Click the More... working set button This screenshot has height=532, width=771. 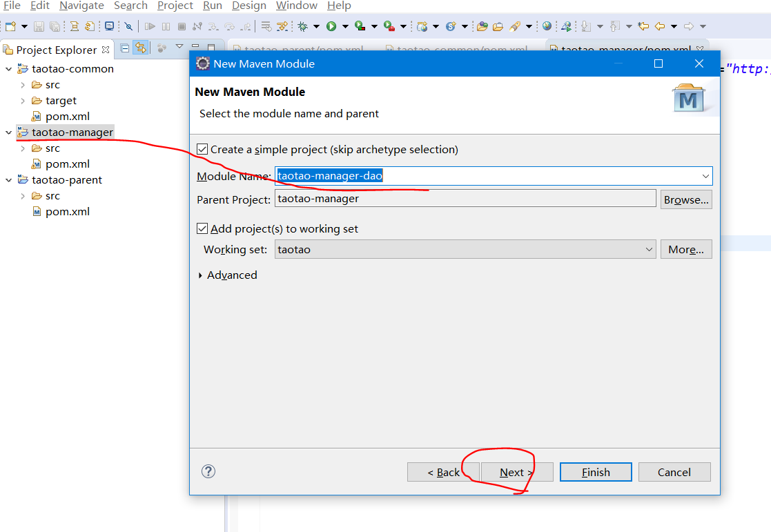click(x=686, y=249)
